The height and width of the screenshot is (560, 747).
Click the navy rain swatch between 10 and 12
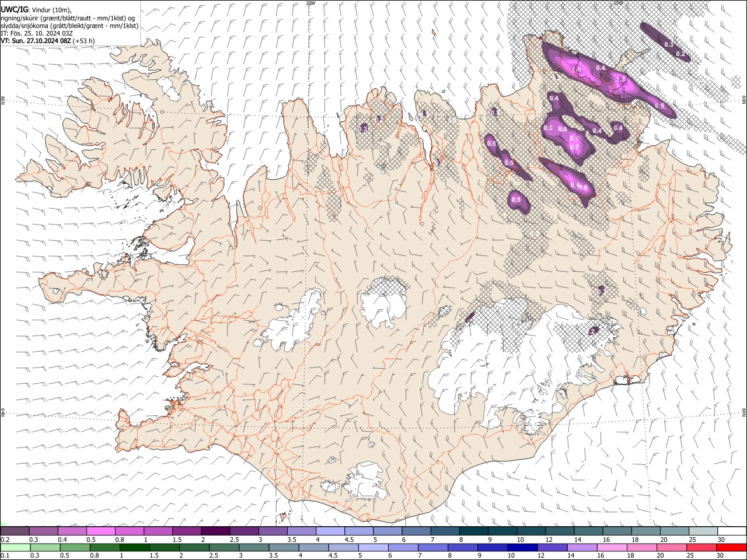523,547
